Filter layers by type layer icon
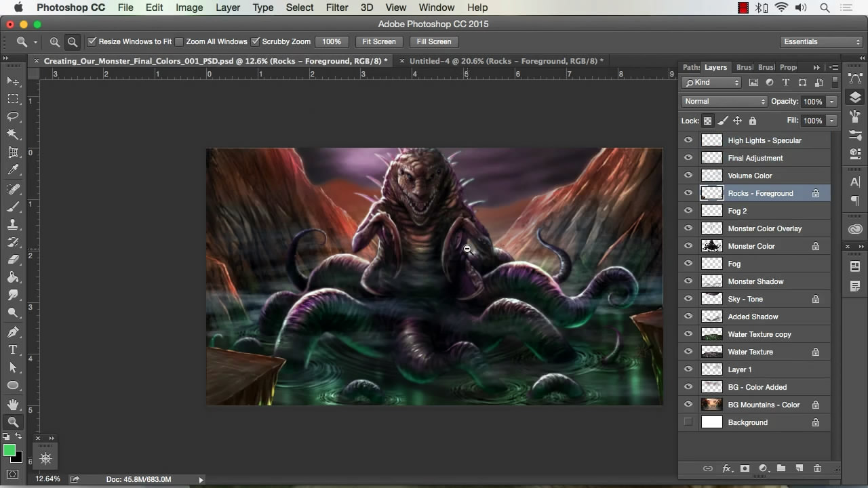Viewport: 868px width, 488px height. pyautogui.click(x=786, y=82)
